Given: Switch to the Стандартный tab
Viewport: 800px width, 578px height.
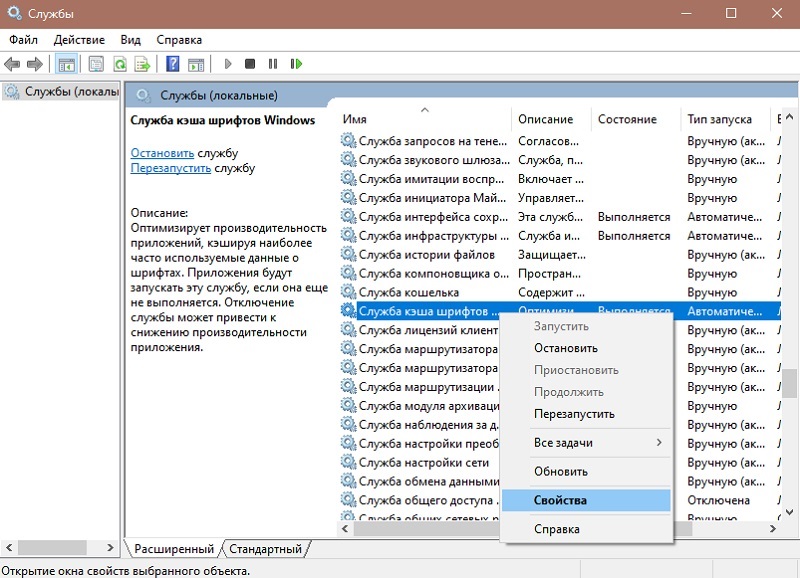Looking at the screenshot, I should click(265, 549).
